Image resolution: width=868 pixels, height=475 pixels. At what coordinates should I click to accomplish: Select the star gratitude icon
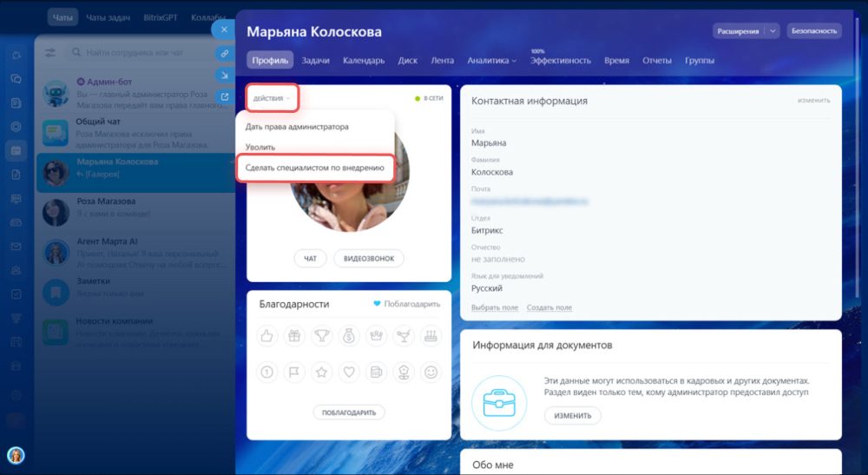click(322, 372)
